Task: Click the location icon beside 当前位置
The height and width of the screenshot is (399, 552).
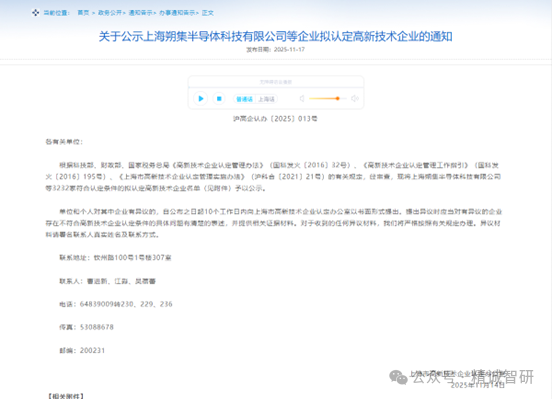Action: 36,13
